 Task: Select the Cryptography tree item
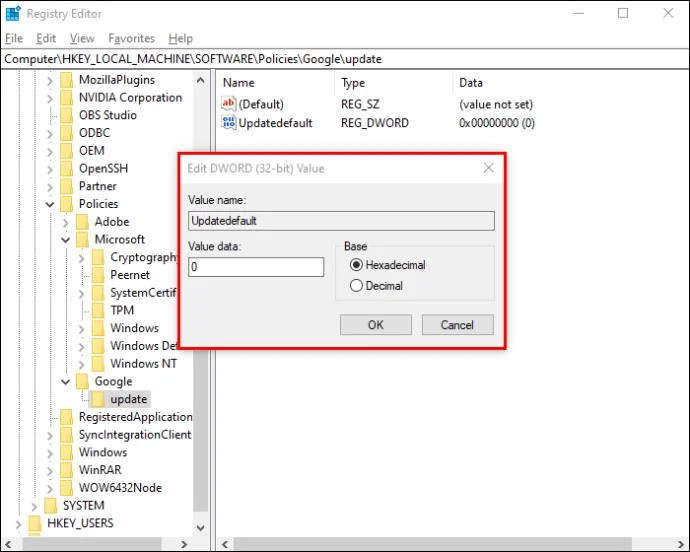point(143,257)
